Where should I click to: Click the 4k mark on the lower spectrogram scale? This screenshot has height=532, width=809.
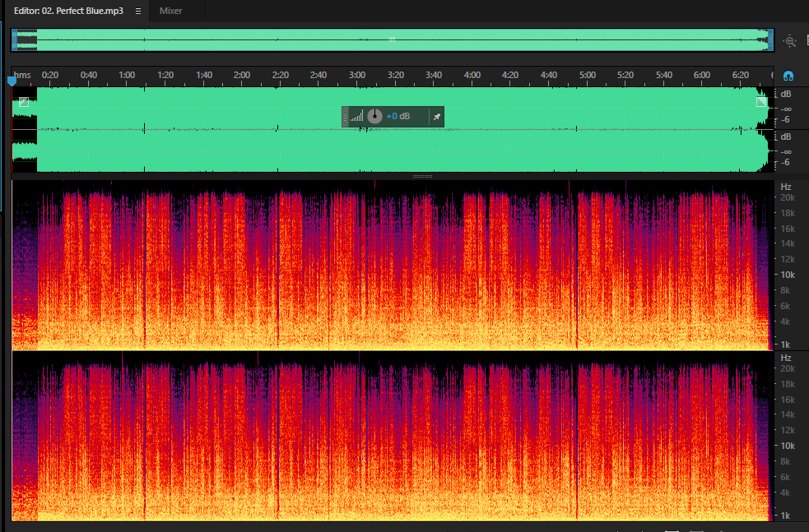785,493
